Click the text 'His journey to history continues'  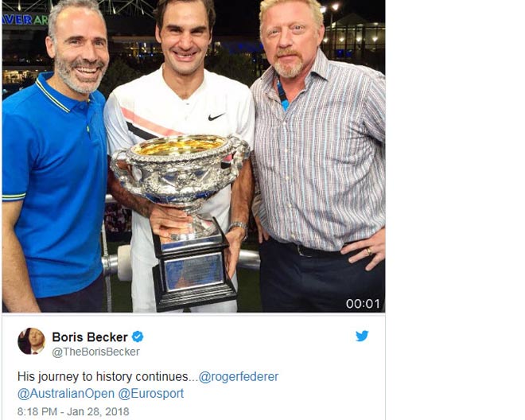pyautogui.click(x=103, y=376)
